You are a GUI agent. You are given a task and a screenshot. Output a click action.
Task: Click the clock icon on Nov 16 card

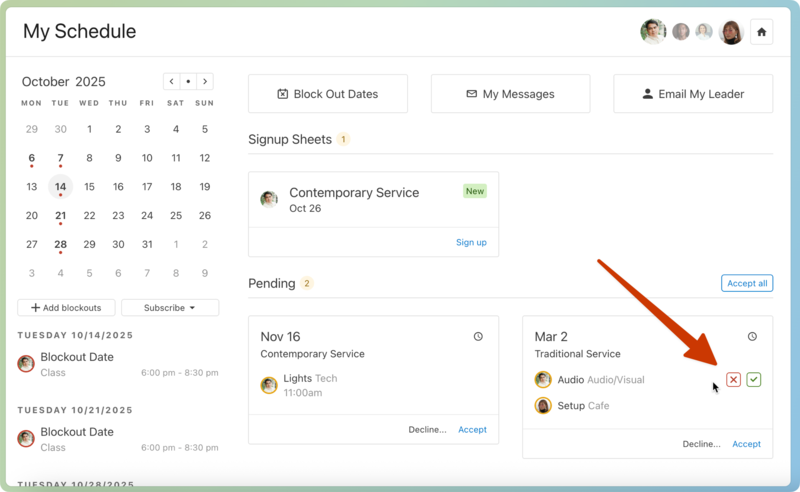(x=478, y=337)
